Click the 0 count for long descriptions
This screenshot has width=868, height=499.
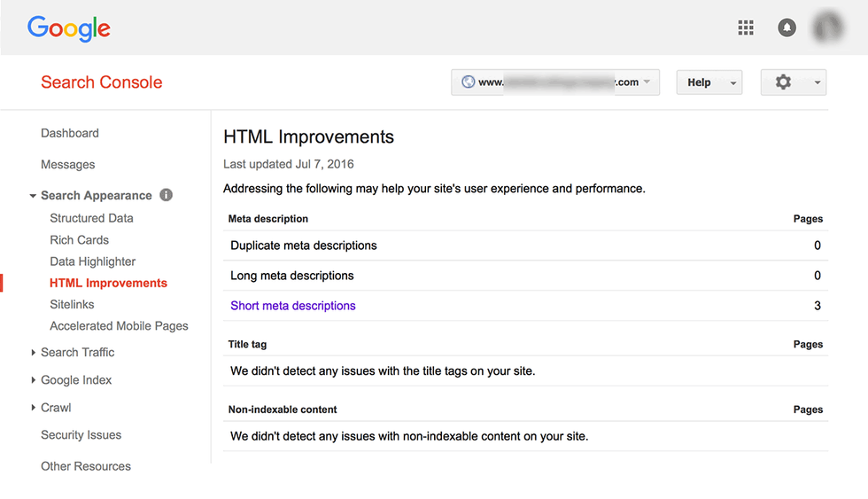tap(817, 276)
